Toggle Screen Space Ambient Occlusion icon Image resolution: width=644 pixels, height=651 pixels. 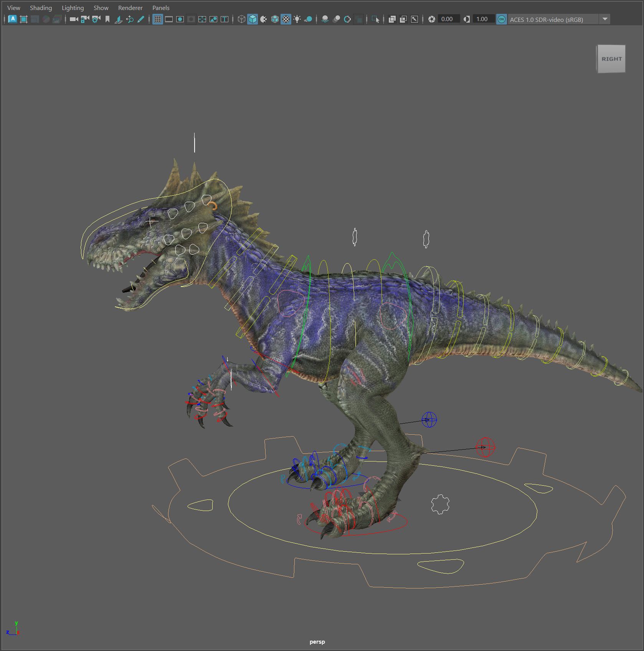[x=325, y=19]
